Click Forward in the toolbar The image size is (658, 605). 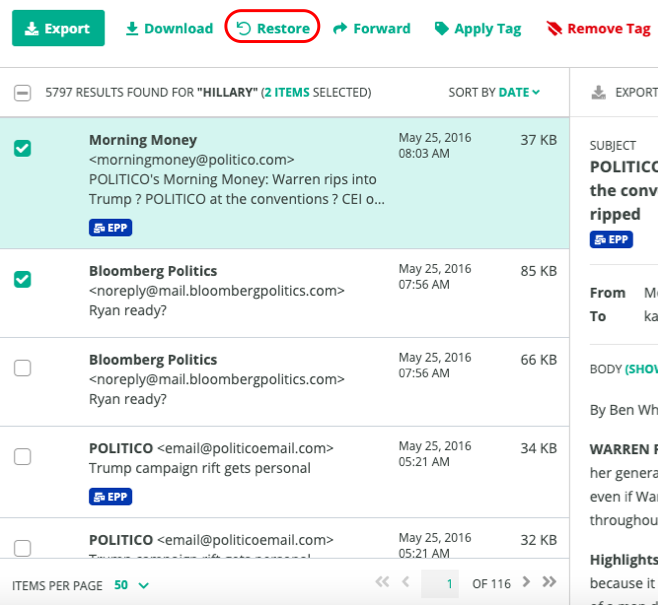pyautogui.click(x=372, y=29)
